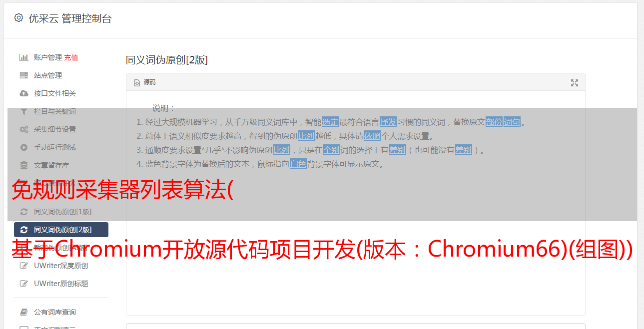Click highlighted word 选定 in text

pyautogui.click(x=330, y=122)
